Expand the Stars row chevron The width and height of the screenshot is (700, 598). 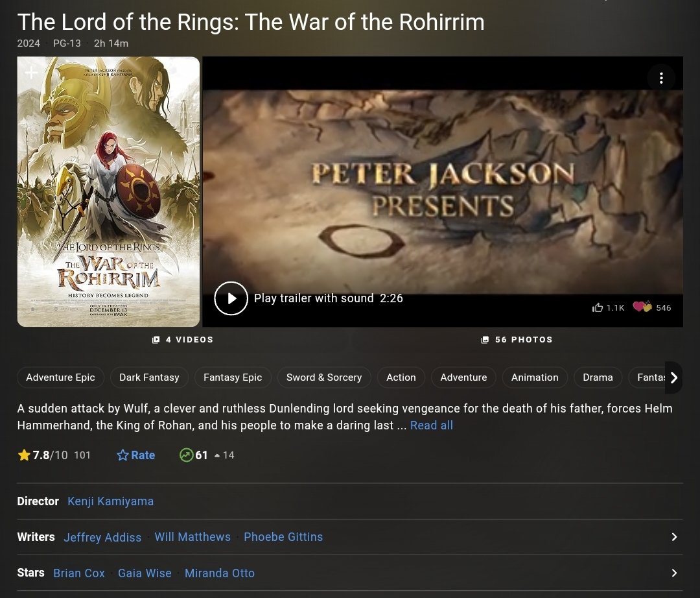tap(674, 573)
